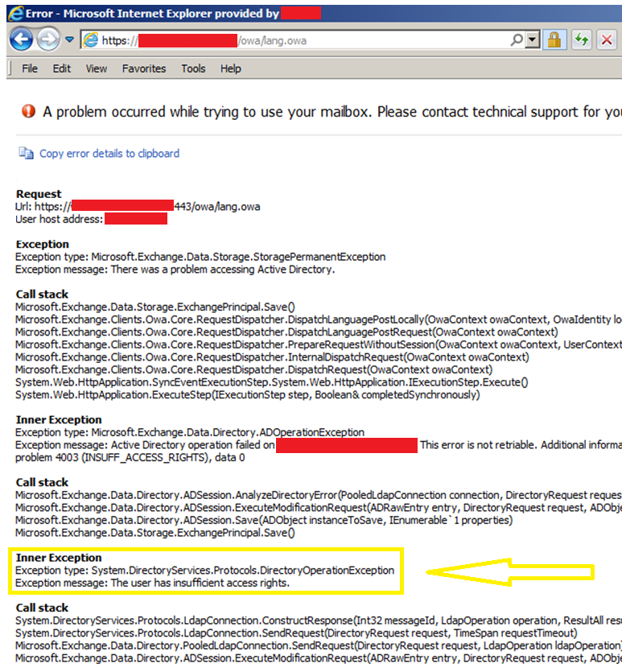Click the red Stop loading icon
Screen dimensions: 622x672
click(607, 40)
